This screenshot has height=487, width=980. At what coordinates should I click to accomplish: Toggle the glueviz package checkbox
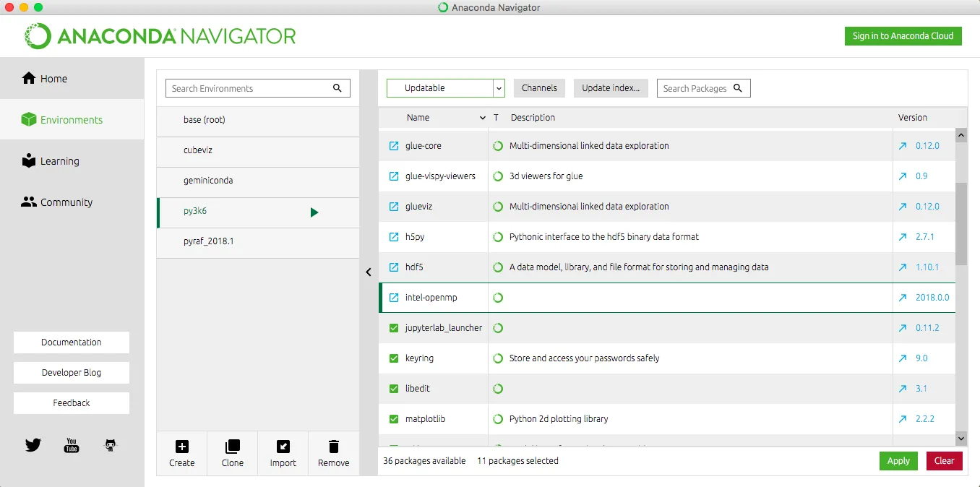coord(394,207)
